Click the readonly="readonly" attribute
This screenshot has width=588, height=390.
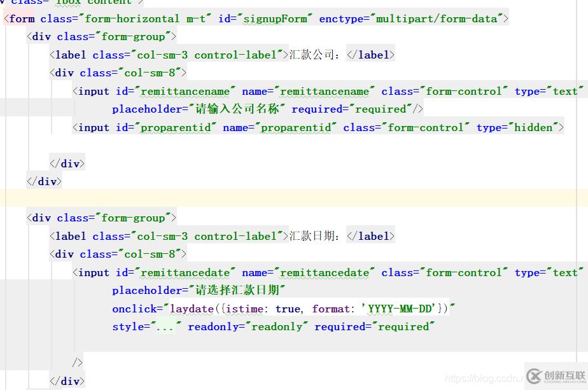point(248,327)
